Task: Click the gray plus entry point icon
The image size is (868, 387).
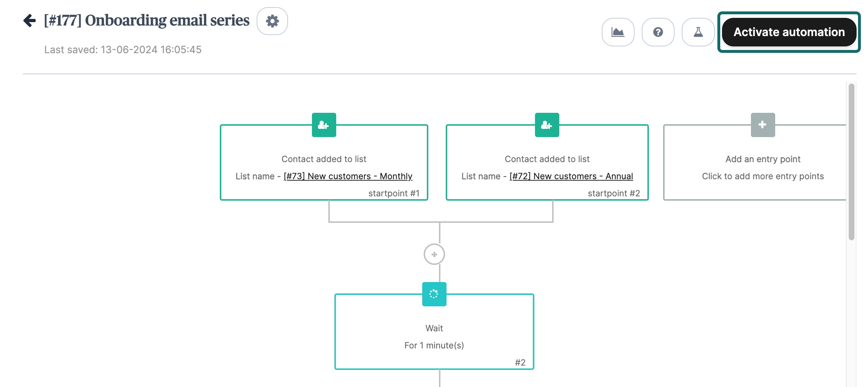Action: pyautogui.click(x=763, y=125)
